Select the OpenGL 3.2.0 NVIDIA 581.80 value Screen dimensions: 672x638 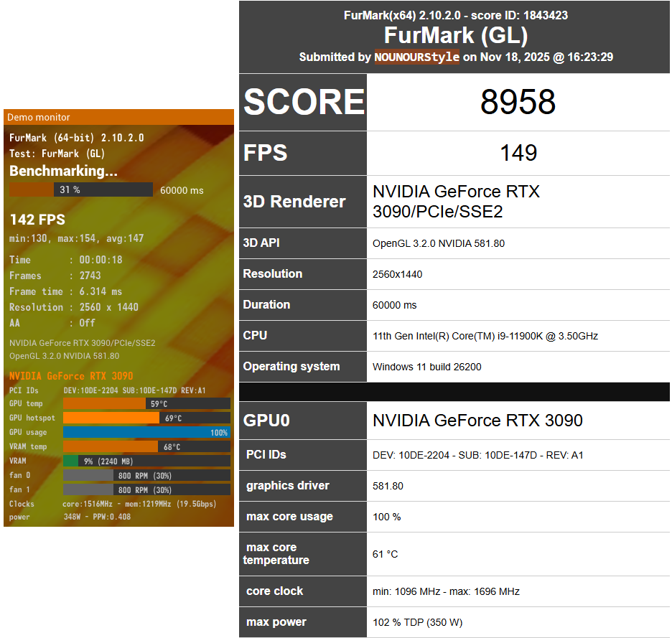(438, 243)
